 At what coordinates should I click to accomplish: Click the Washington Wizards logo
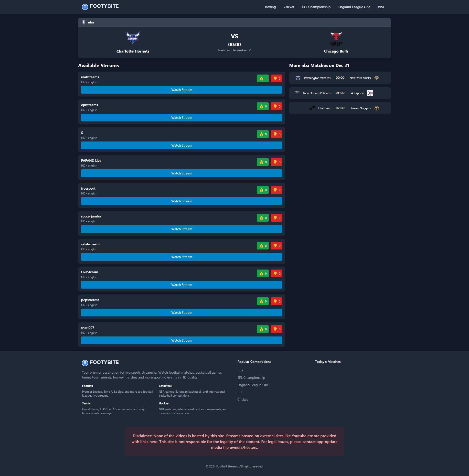click(x=298, y=78)
